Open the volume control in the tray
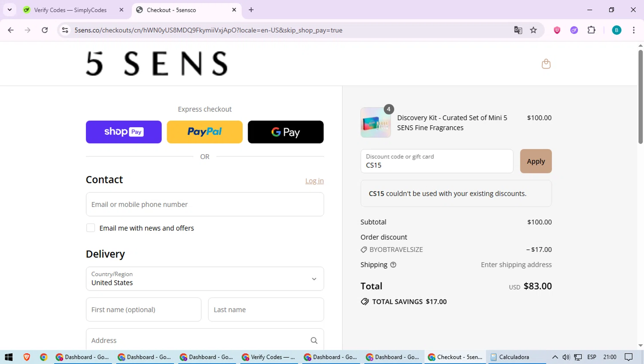 click(566, 357)
